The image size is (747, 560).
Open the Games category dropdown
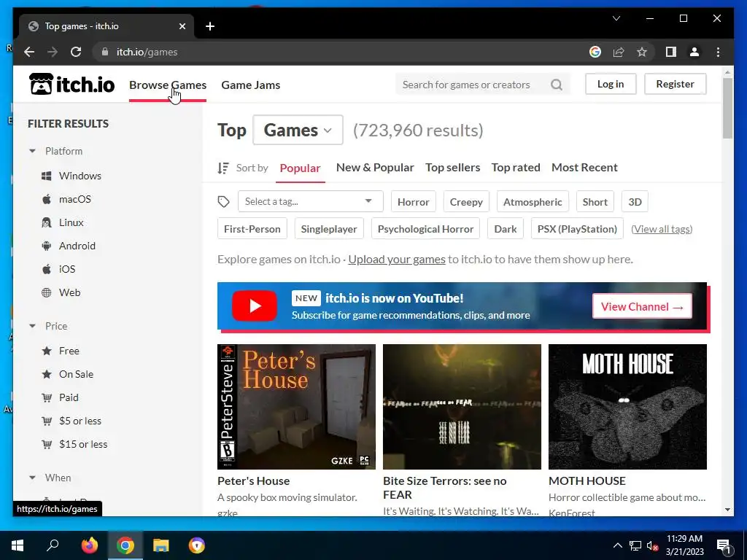coord(298,130)
